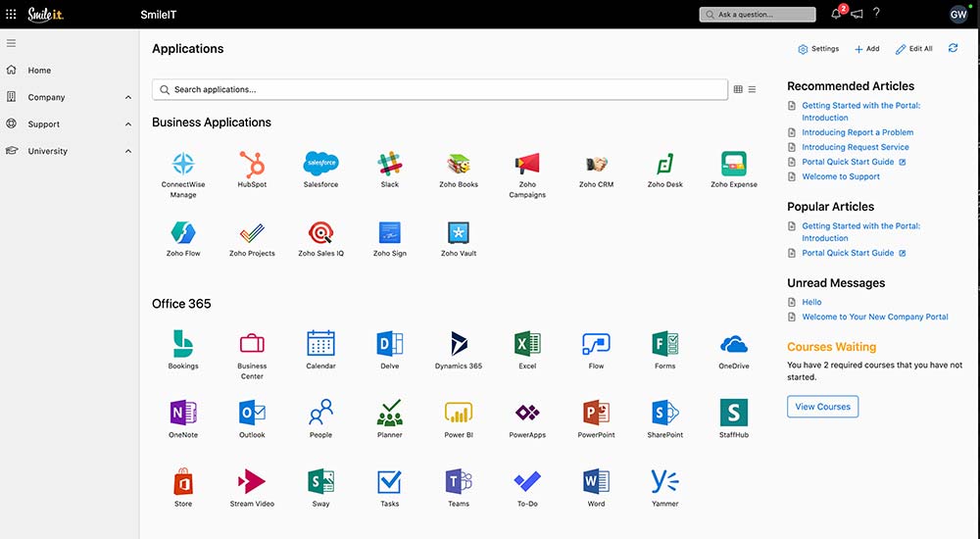Launch PowerApps
The height and width of the screenshot is (539, 980).
(x=527, y=413)
